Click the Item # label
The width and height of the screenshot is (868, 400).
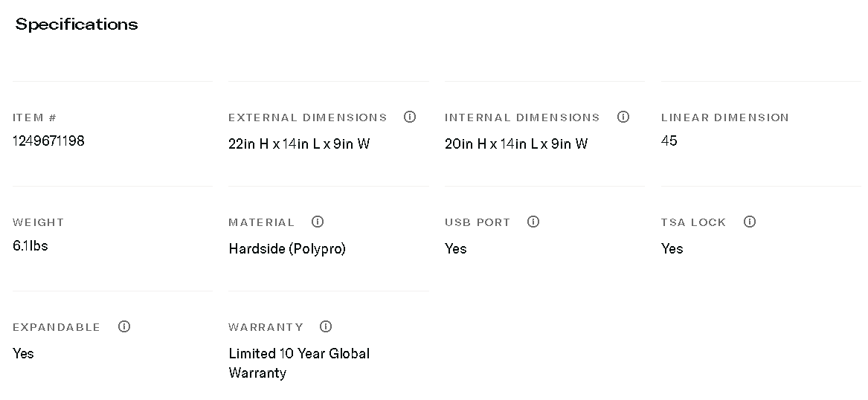(x=34, y=117)
